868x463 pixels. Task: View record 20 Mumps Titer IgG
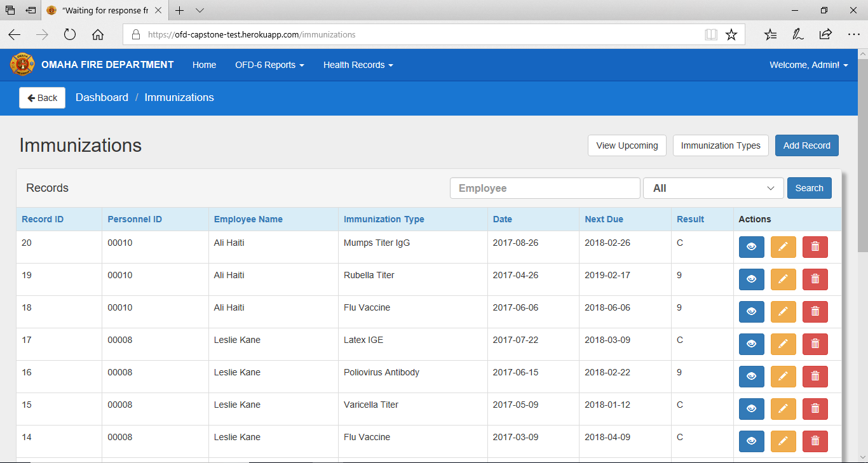[x=752, y=247]
